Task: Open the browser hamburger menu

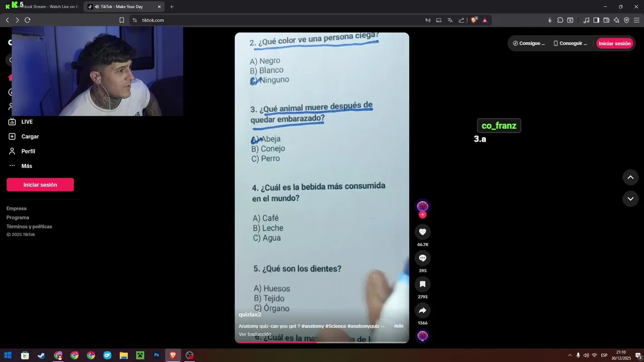Action: pos(636,20)
